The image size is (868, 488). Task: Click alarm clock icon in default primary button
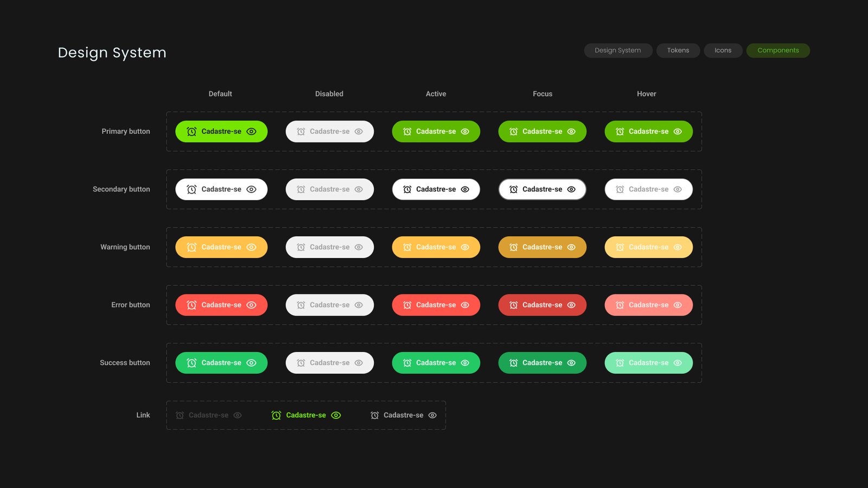click(192, 132)
